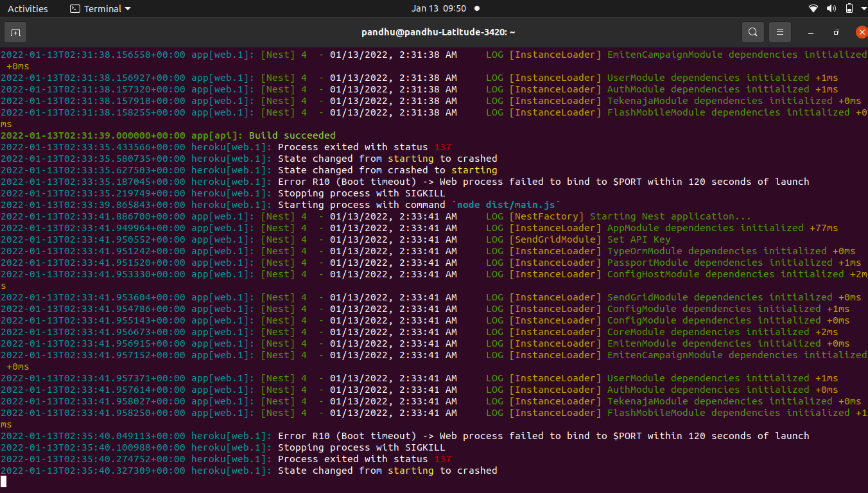Click timestamp 2022-01-13T02:31:39.000000+00:00
868x493 pixels.
pyautogui.click(x=93, y=135)
